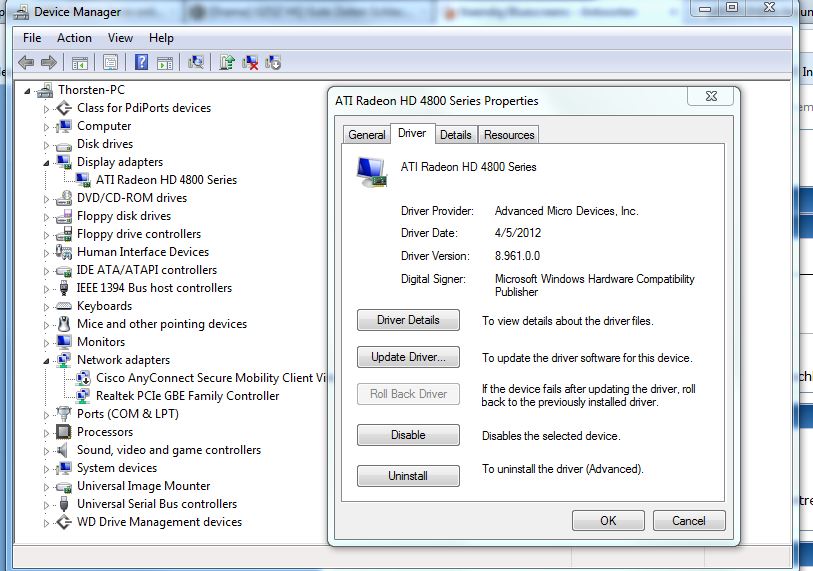Expand the System devices node

tap(46, 468)
